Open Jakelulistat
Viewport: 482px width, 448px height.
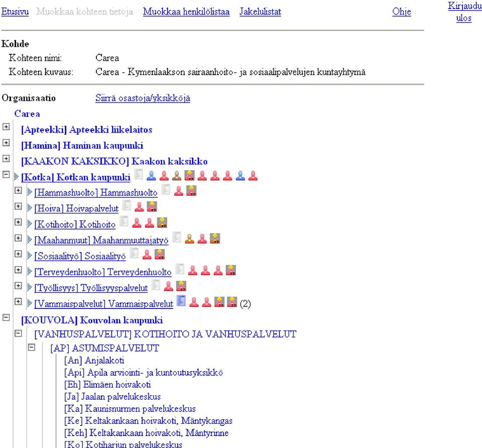click(x=261, y=12)
